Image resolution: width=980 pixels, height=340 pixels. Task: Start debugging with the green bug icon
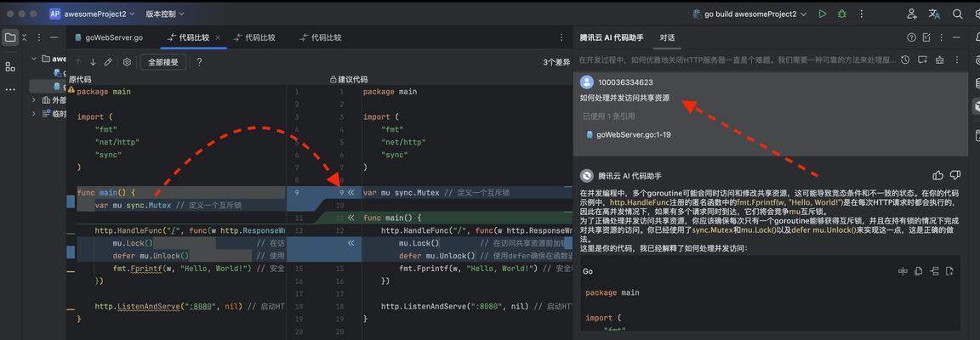(x=842, y=14)
